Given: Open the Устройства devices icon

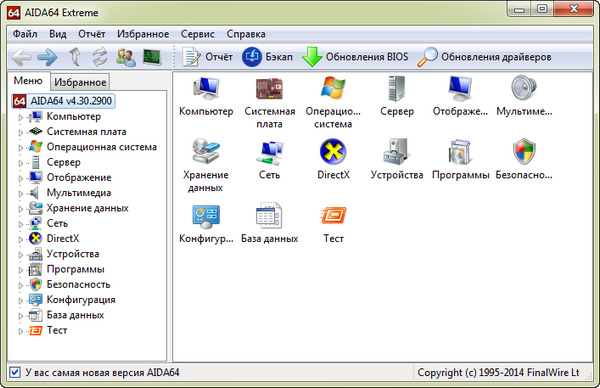Looking at the screenshot, I should pos(396,152).
